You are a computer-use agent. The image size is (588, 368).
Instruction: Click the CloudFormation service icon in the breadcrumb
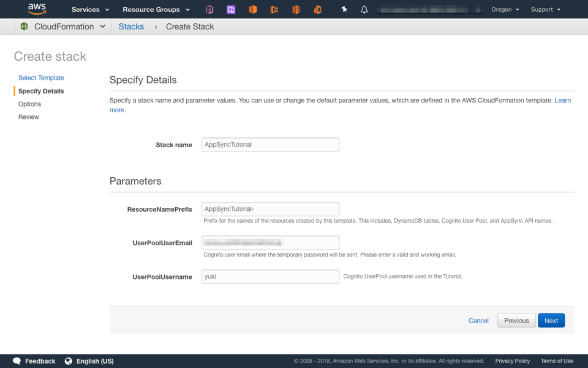24,26
